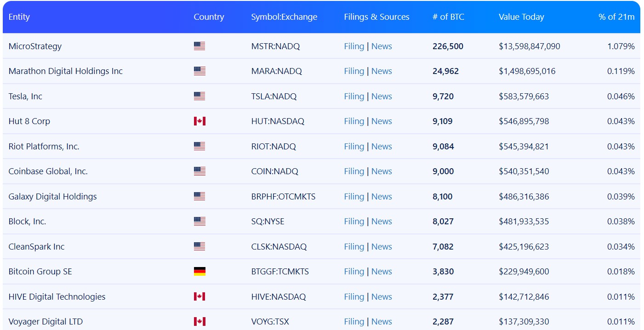
Task: Click the German flag for Bitcoin Group SE
Action: coord(199,272)
